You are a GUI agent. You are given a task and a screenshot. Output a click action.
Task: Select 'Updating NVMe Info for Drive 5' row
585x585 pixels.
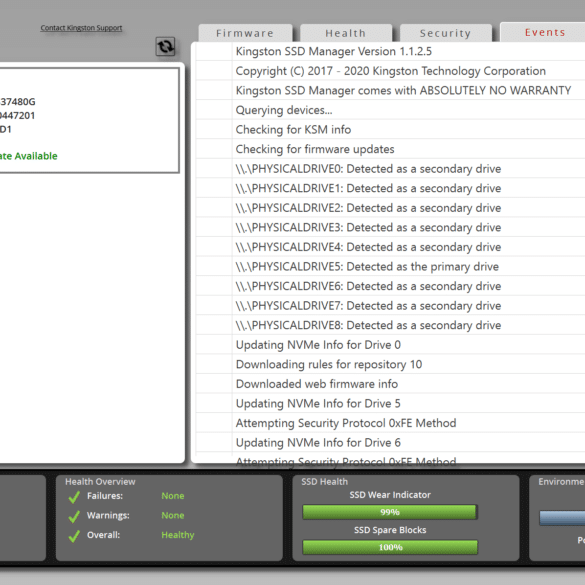[x=390, y=404]
